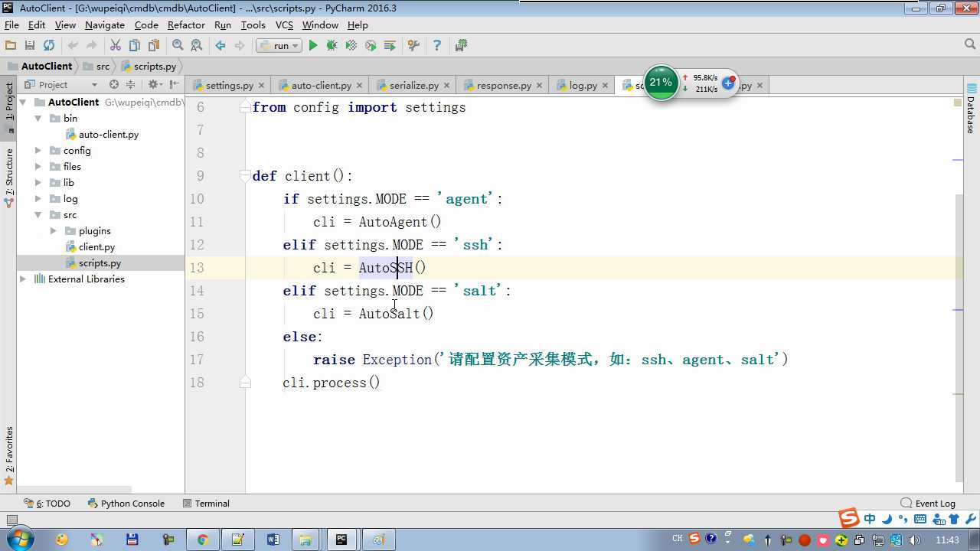Expand External Libraries node
The width and height of the screenshot is (980, 551).
(x=23, y=279)
